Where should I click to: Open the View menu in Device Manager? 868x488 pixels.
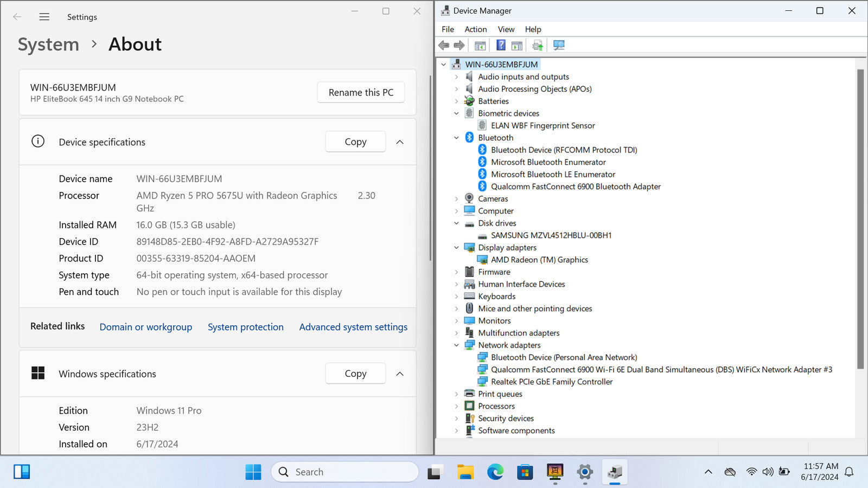[506, 29]
